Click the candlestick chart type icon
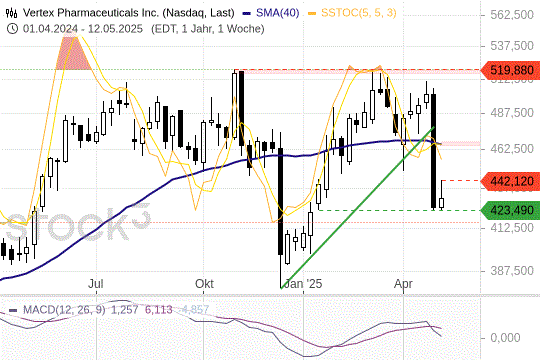This screenshot has width=540, height=360. [11, 13]
